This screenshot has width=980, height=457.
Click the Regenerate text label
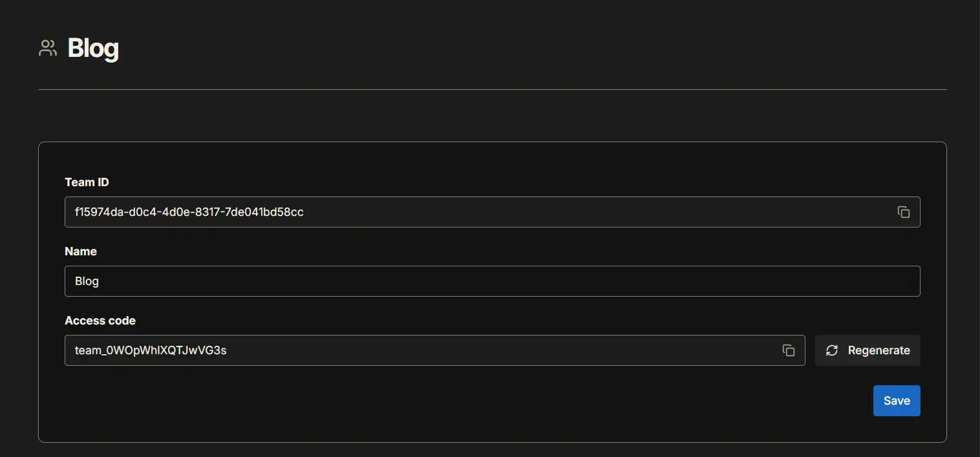click(879, 350)
